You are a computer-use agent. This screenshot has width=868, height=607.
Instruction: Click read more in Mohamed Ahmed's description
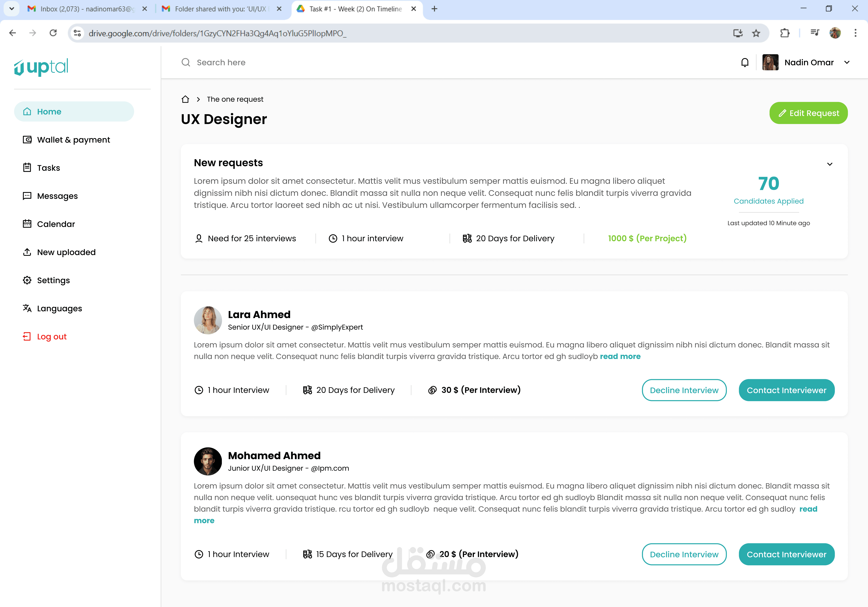point(808,509)
